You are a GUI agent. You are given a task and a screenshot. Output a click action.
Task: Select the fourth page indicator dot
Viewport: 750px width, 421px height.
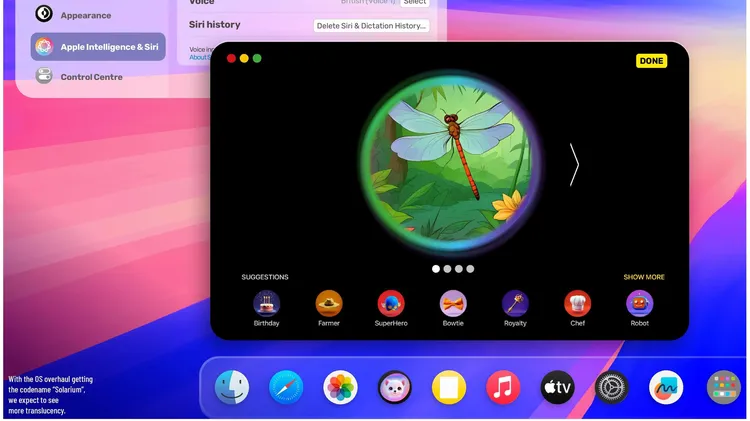(x=470, y=269)
